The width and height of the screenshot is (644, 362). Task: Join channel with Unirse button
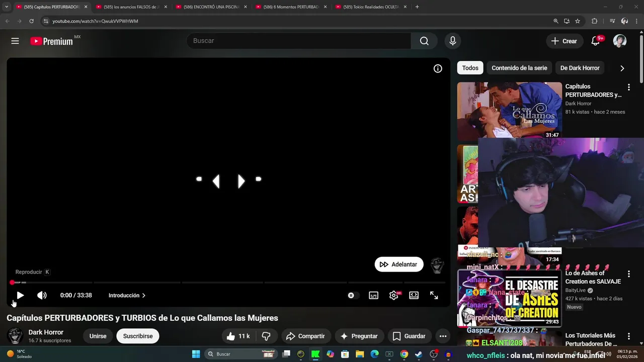98,336
